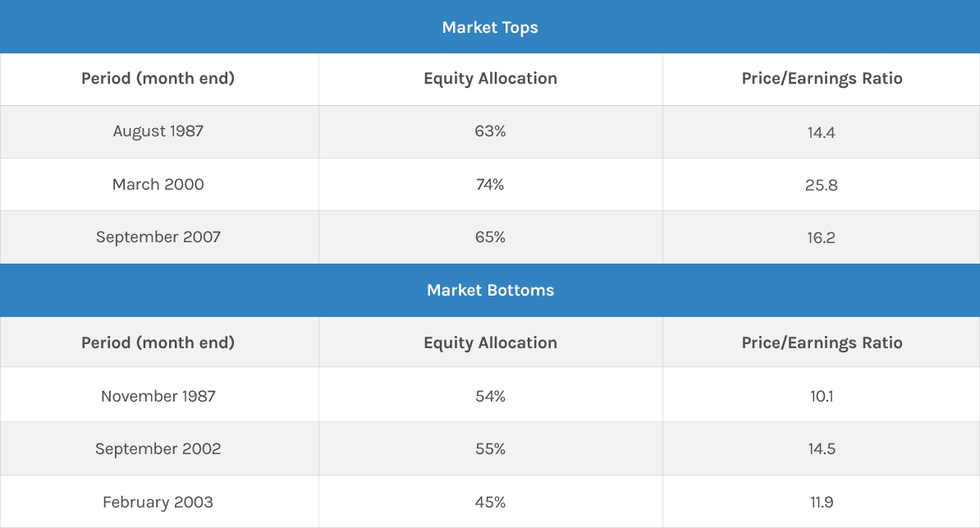
Task: Click the Market Tops section header
Action: click(490, 27)
